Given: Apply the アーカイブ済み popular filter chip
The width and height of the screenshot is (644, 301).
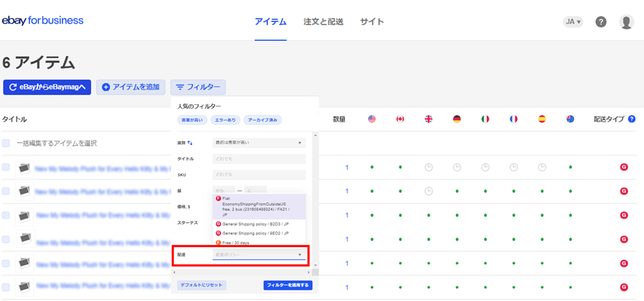Looking at the screenshot, I should coord(263,120).
